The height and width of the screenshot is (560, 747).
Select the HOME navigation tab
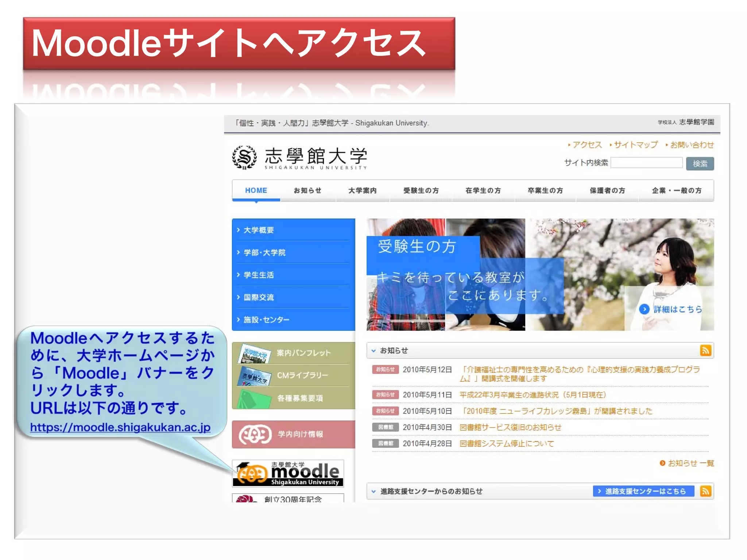tap(256, 190)
